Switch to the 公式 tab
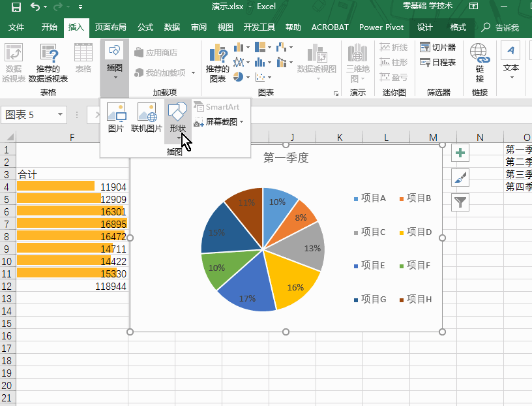This screenshot has height=406, width=532. click(x=145, y=27)
